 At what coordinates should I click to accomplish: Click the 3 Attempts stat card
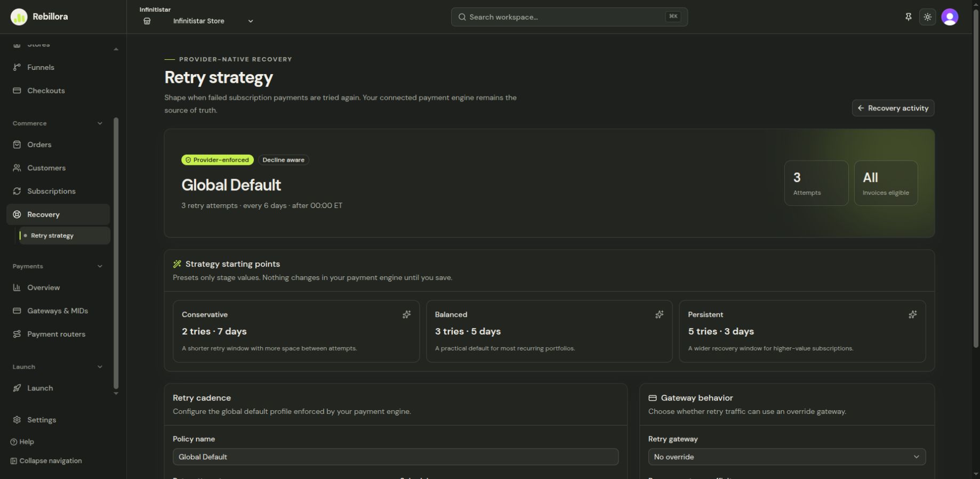click(816, 183)
